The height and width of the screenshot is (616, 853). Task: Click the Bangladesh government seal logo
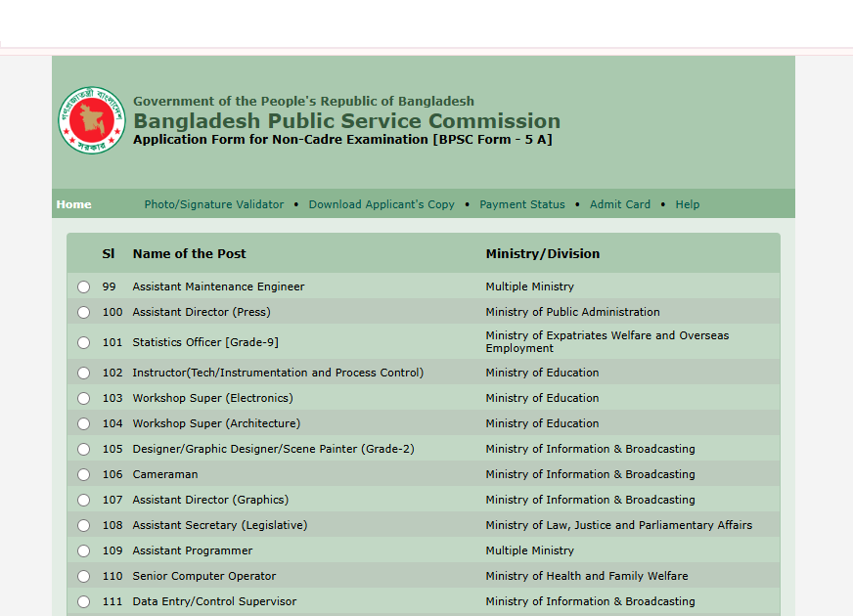(x=91, y=120)
